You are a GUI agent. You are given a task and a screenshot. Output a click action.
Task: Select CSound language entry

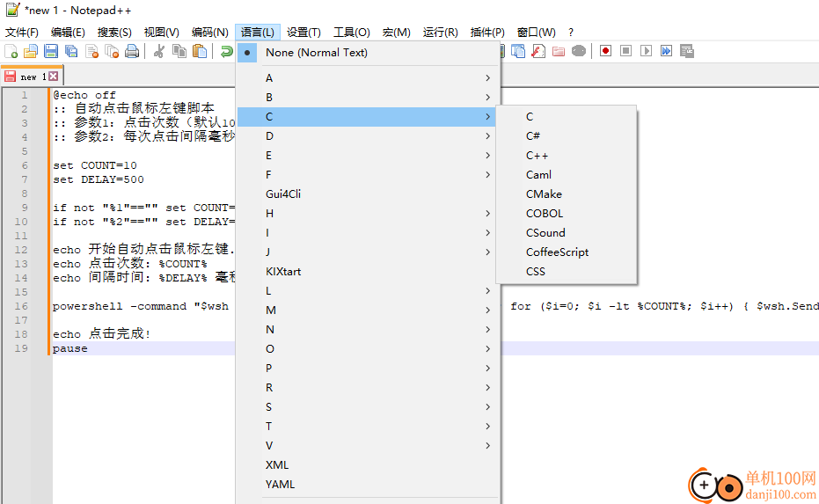[x=567, y=232]
